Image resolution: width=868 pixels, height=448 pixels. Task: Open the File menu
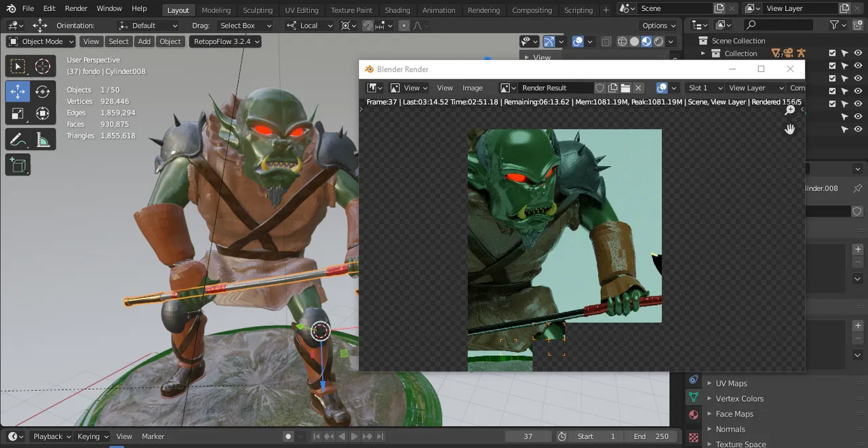point(28,9)
